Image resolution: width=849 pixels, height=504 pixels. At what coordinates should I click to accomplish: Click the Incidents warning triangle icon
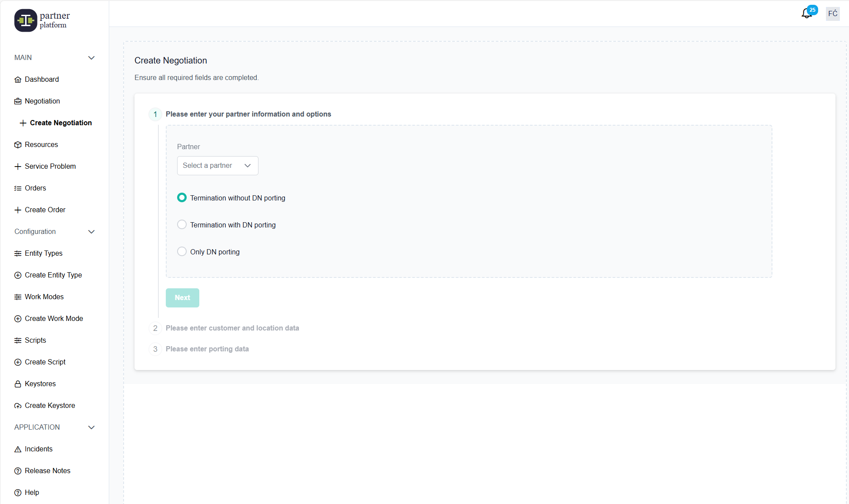18,449
